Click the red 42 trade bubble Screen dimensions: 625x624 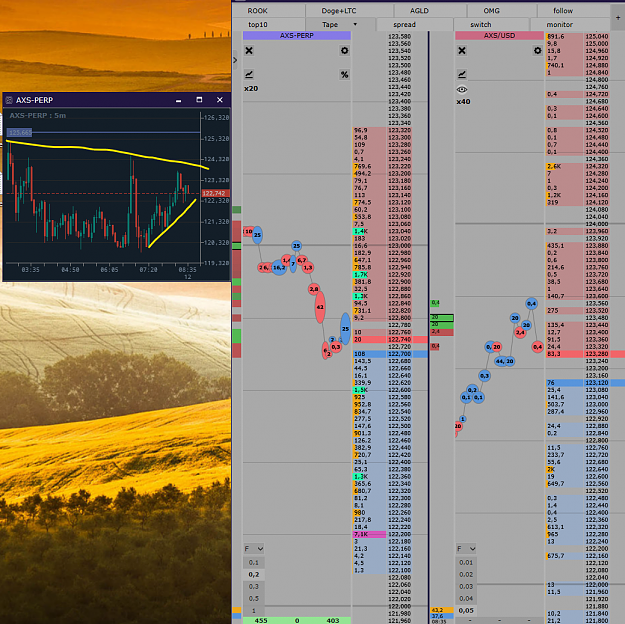pos(320,307)
